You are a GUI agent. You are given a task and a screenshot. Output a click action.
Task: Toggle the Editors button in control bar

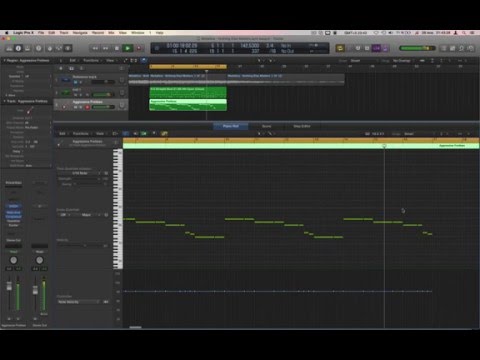click(x=68, y=48)
